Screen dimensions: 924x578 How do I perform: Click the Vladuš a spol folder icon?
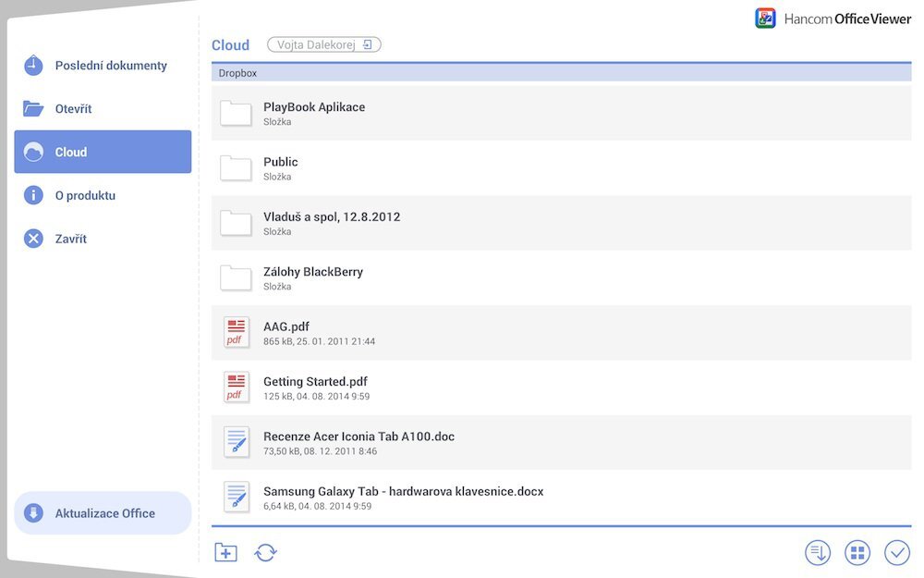point(236,222)
